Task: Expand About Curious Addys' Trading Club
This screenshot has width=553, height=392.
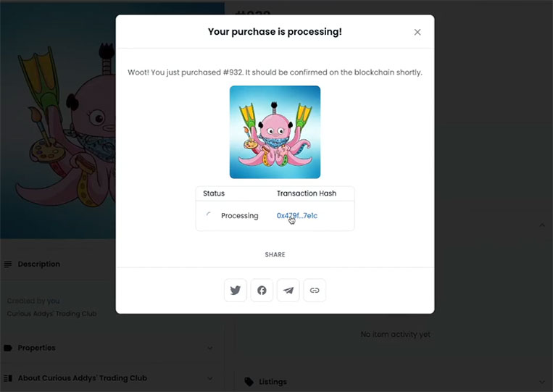Action: (x=210, y=378)
